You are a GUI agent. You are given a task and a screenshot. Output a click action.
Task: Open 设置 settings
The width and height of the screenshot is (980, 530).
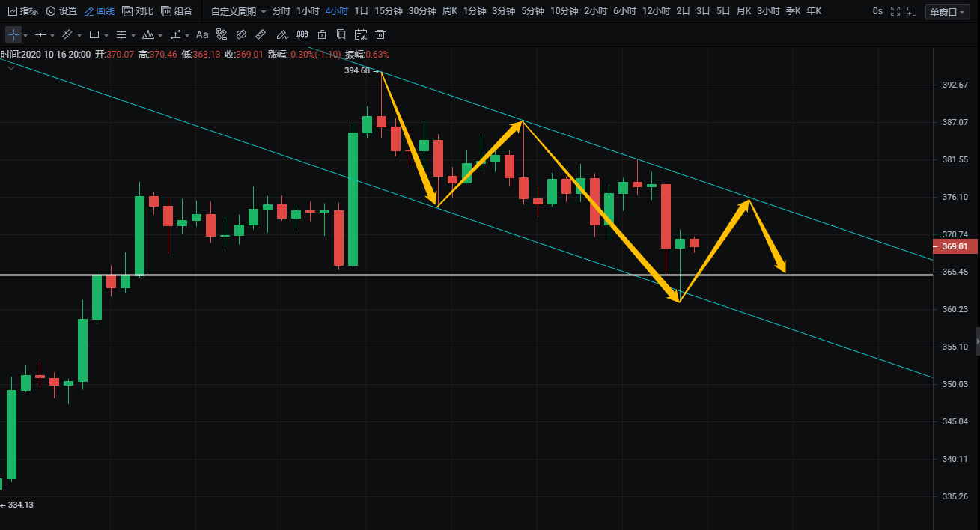pyautogui.click(x=61, y=11)
